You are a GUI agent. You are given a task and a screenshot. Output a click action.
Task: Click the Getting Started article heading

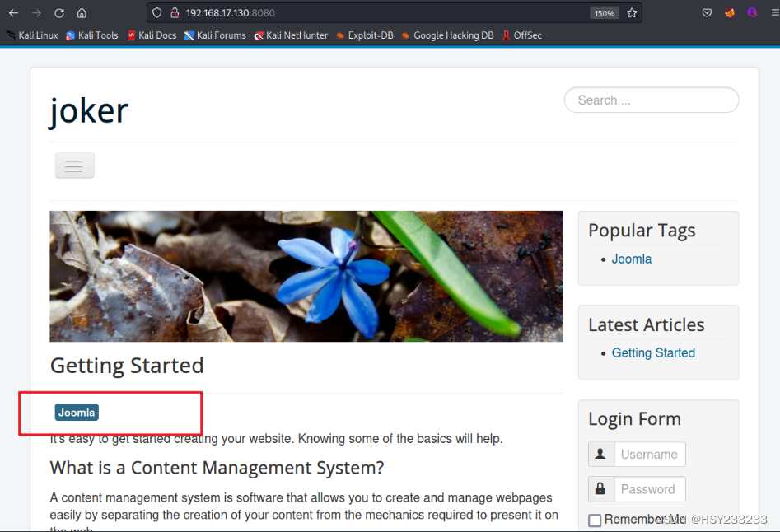[127, 366]
